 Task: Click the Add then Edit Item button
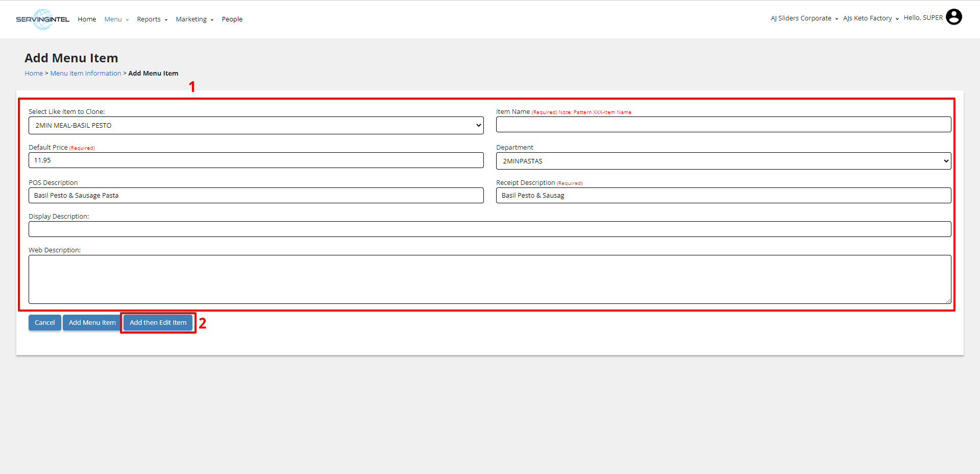pos(158,323)
